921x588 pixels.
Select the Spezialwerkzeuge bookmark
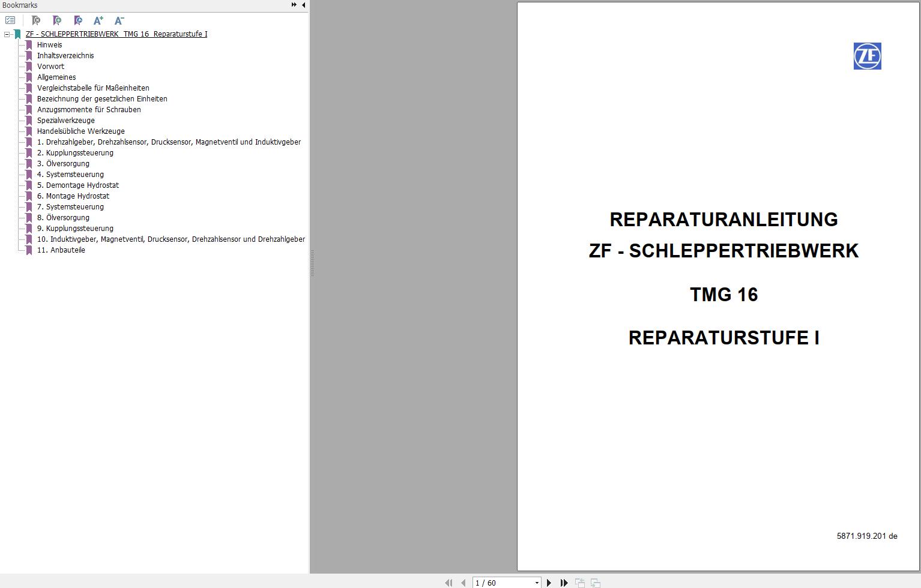pos(66,121)
